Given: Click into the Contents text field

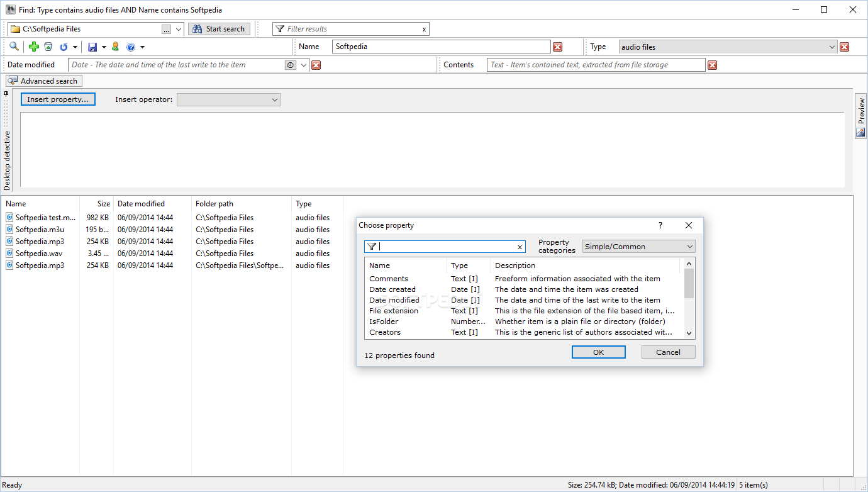Looking at the screenshot, I should [596, 65].
